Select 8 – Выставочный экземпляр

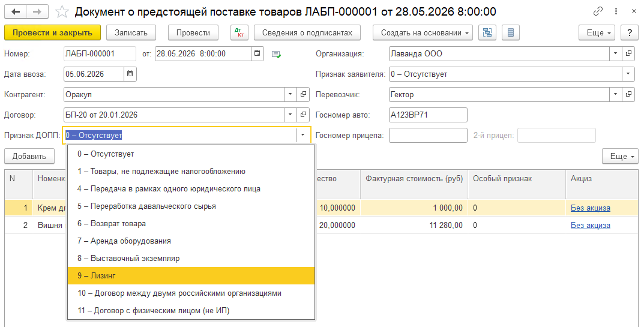pyautogui.click(x=191, y=259)
